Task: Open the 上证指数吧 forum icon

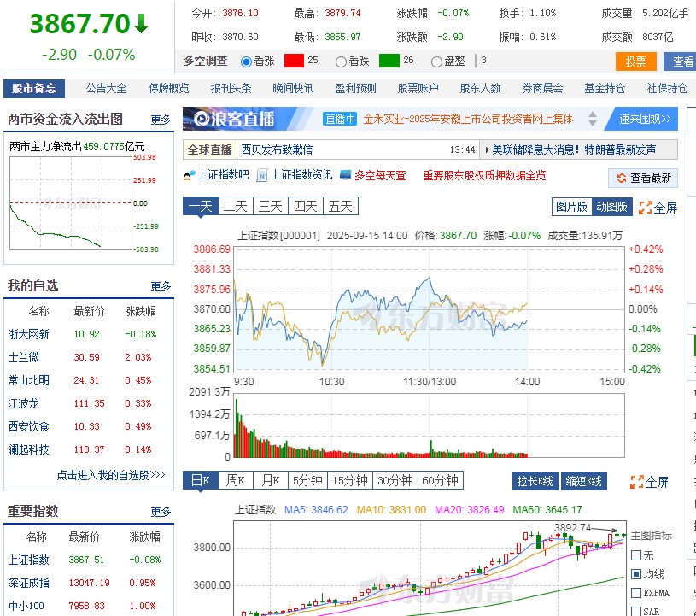Action: pos(188,178)
